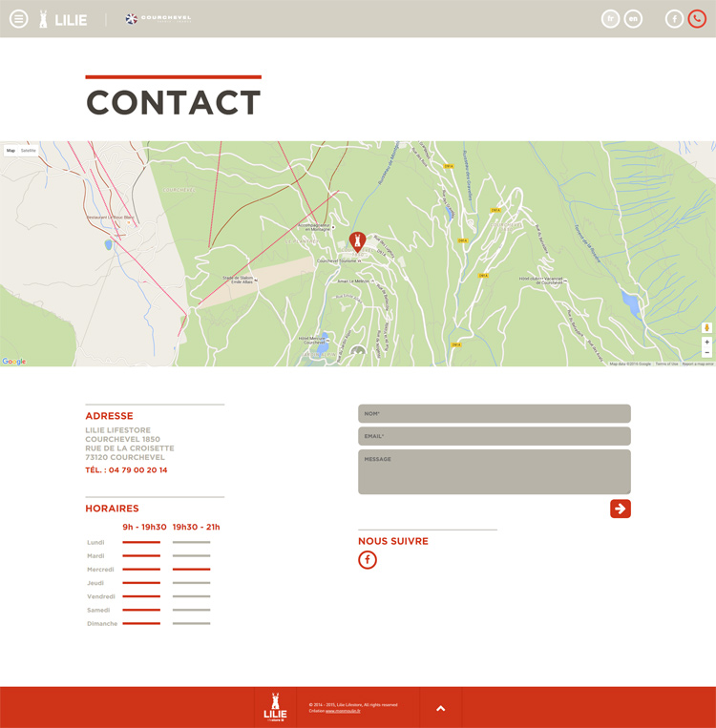This screenshot has width=716, height=728.
Task: Zoom in the map with plus
Action: (x=706, y=342)
